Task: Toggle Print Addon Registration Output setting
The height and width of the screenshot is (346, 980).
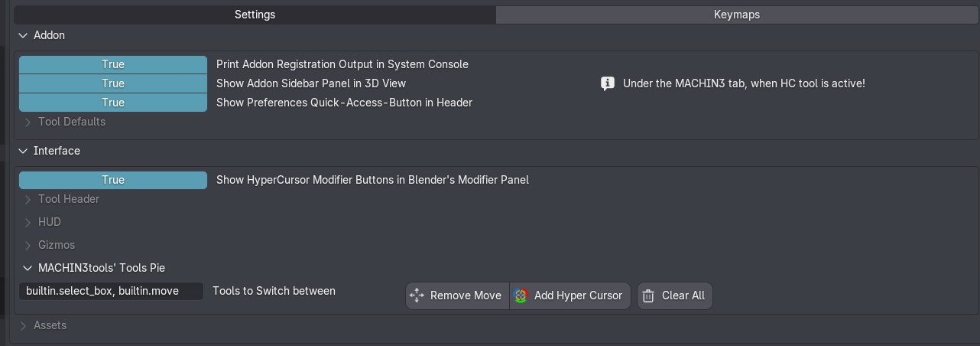Action: (x=113, y=64)
